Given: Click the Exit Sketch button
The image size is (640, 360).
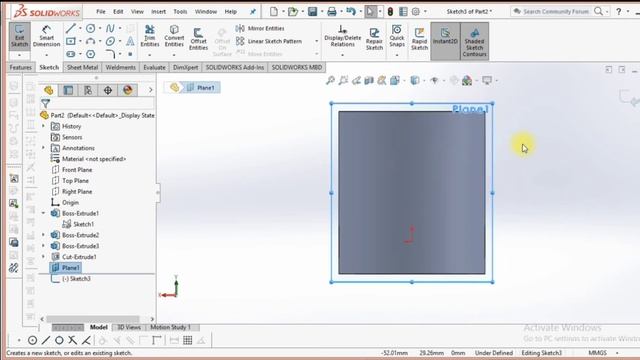Looking at the screenshot, I should point(19,36).
